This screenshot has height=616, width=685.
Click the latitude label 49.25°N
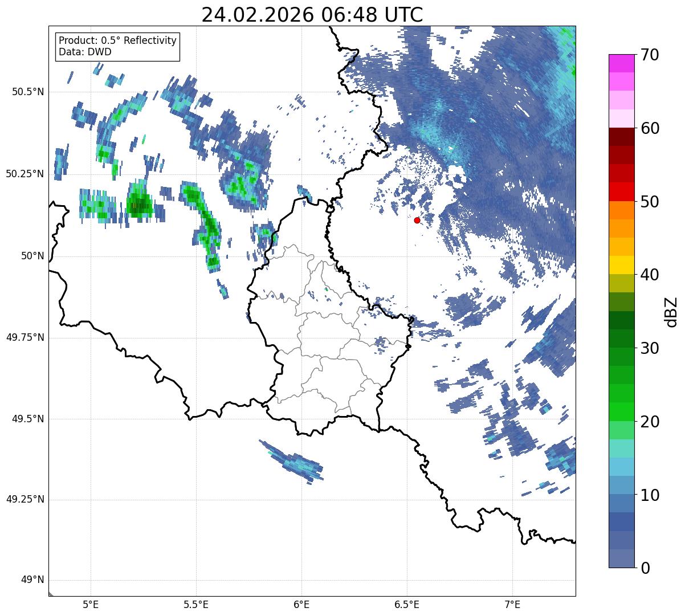[25, 500]
